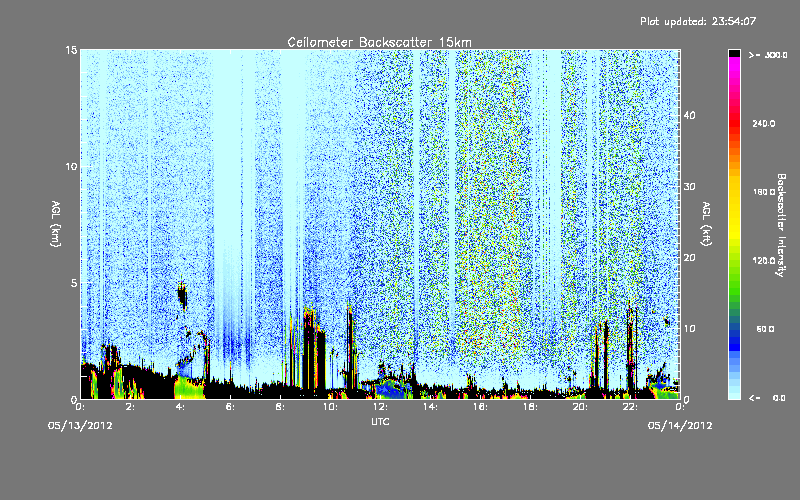Click the 'UTC' x-axis label
The width and height of the screenshot is (800, 500).
tap(380, 421)
